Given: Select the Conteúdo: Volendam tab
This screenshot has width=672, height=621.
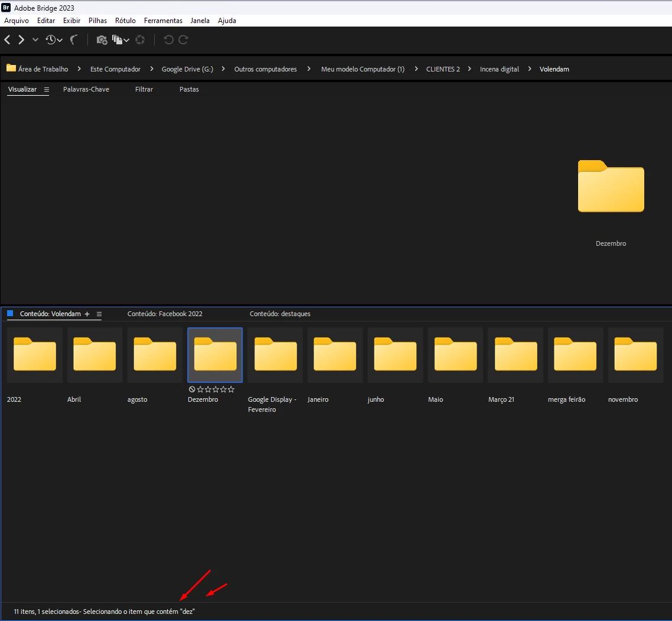Looking at the screenshot, I should (x=50, y=314).
